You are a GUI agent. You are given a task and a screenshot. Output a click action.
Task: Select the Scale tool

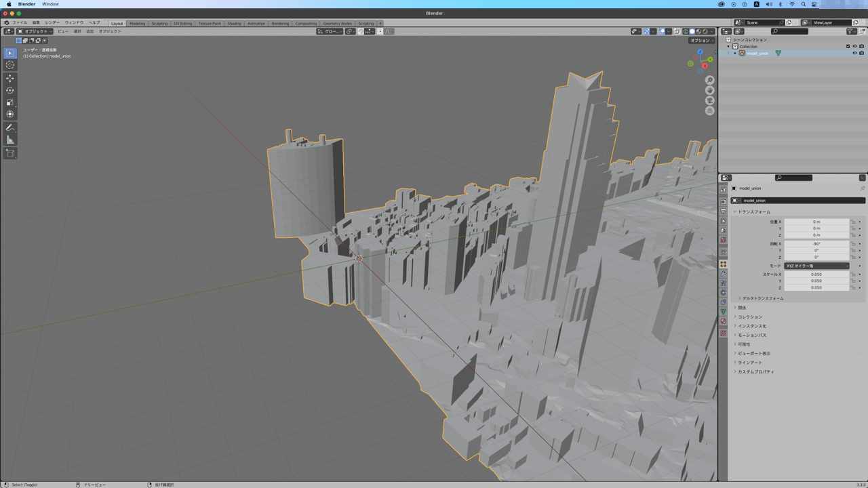(9, 102)
